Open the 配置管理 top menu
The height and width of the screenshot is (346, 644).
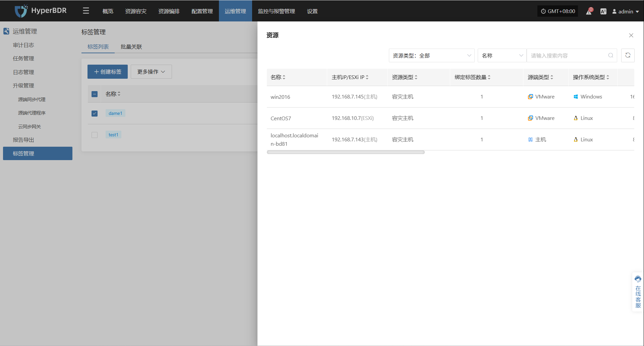202,11
